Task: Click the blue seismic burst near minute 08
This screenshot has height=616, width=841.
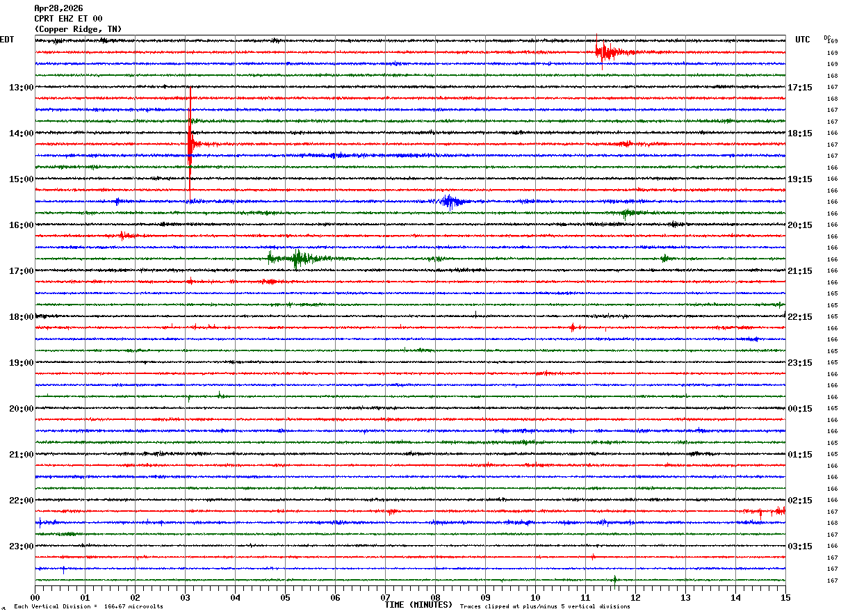Action: click(x=450, y=202)
